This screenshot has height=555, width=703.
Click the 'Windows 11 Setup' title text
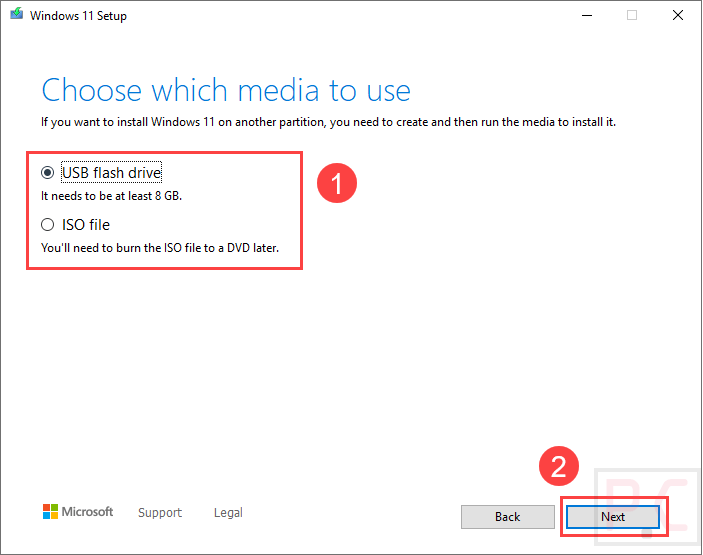(x=78, y=16)
